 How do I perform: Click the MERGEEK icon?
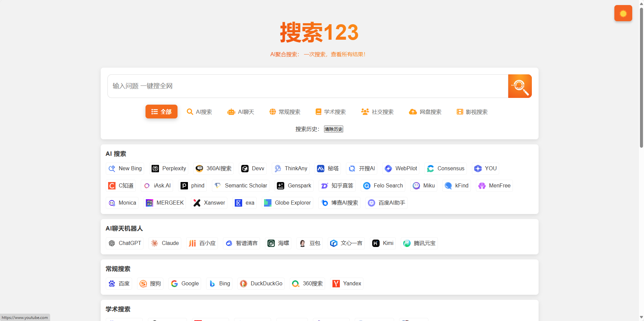click(x=150, y=203)
